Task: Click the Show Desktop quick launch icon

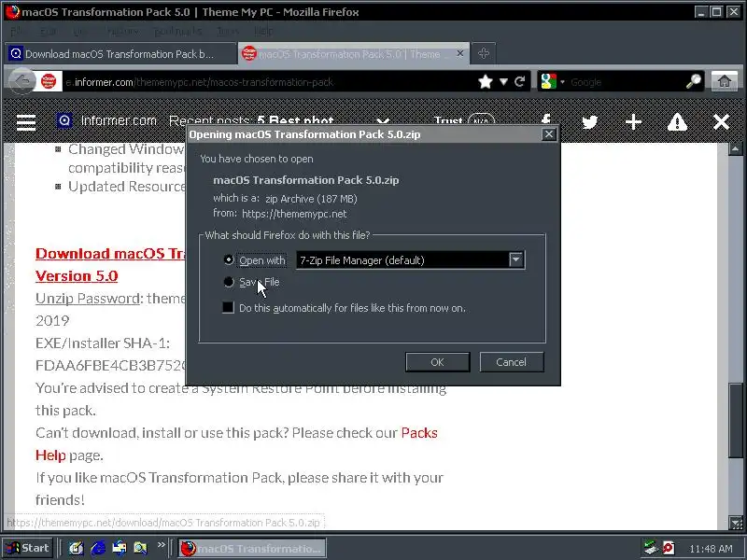Action: click(76, 548)
